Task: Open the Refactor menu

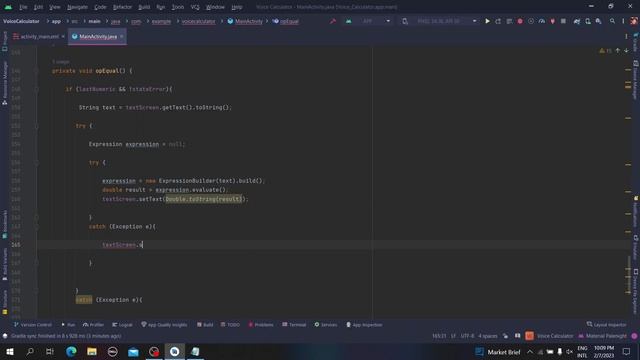Action: 122,7
